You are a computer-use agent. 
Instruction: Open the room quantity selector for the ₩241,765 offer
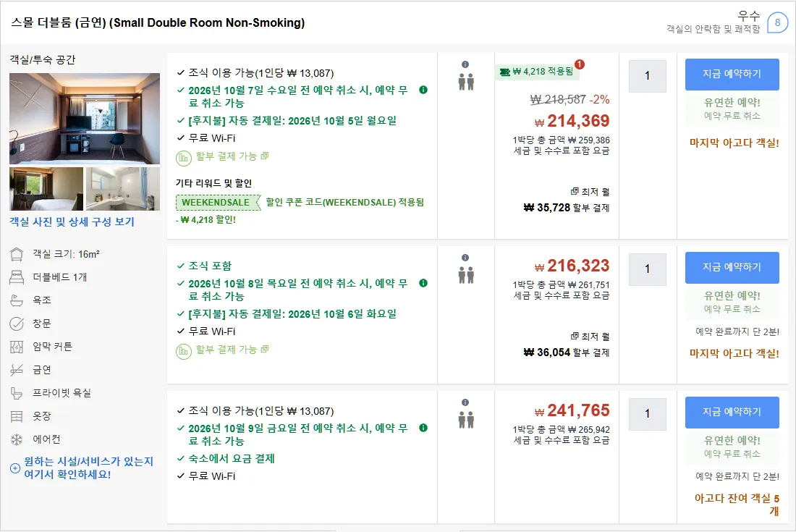647,414
